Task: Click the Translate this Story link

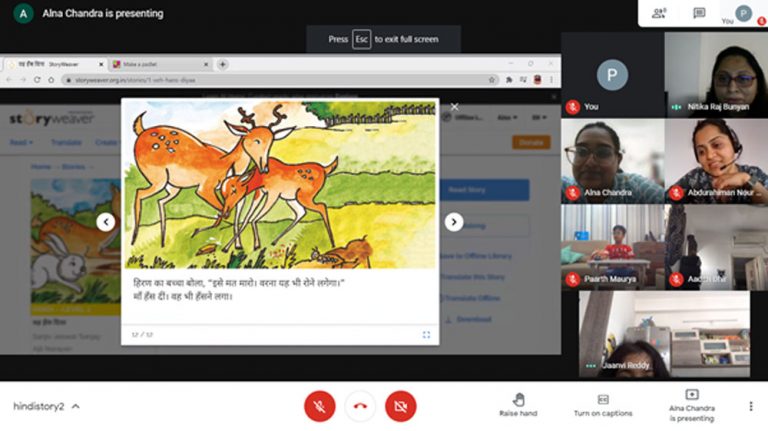Action: [x=472, y=277]
